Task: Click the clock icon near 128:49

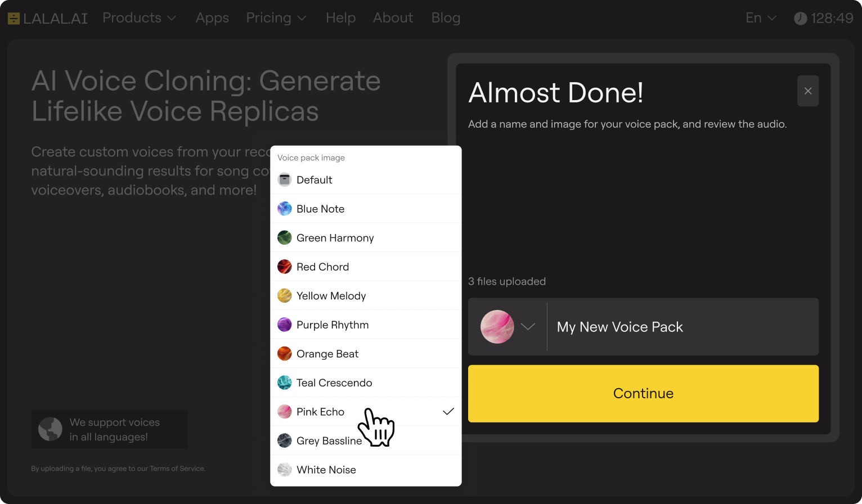Action: 801,18
